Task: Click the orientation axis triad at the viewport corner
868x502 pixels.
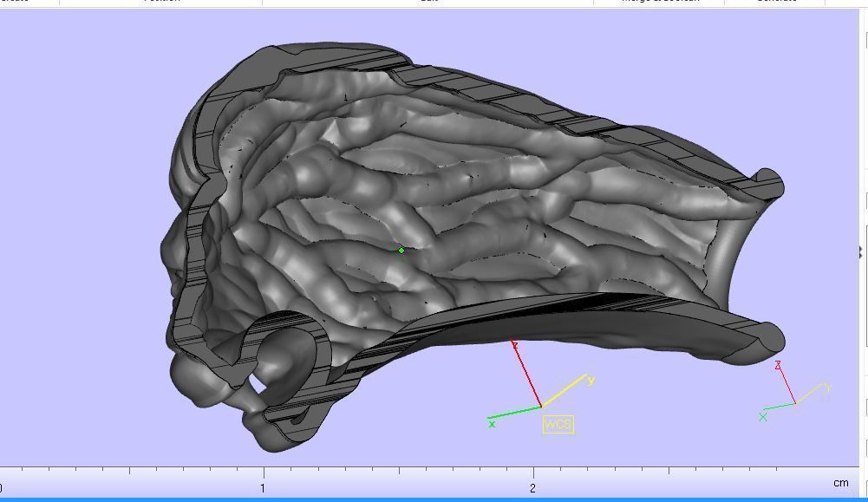Action: [x=795, y=391]
